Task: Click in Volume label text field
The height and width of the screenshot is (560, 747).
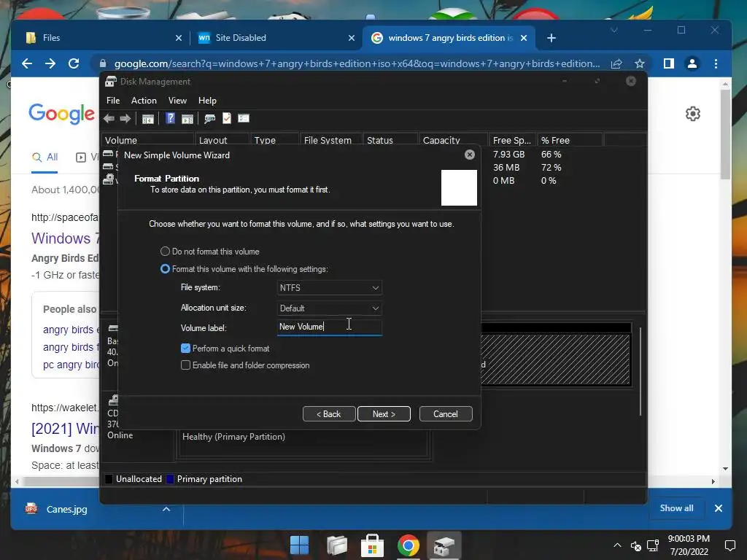Action: tap(329, 327)
